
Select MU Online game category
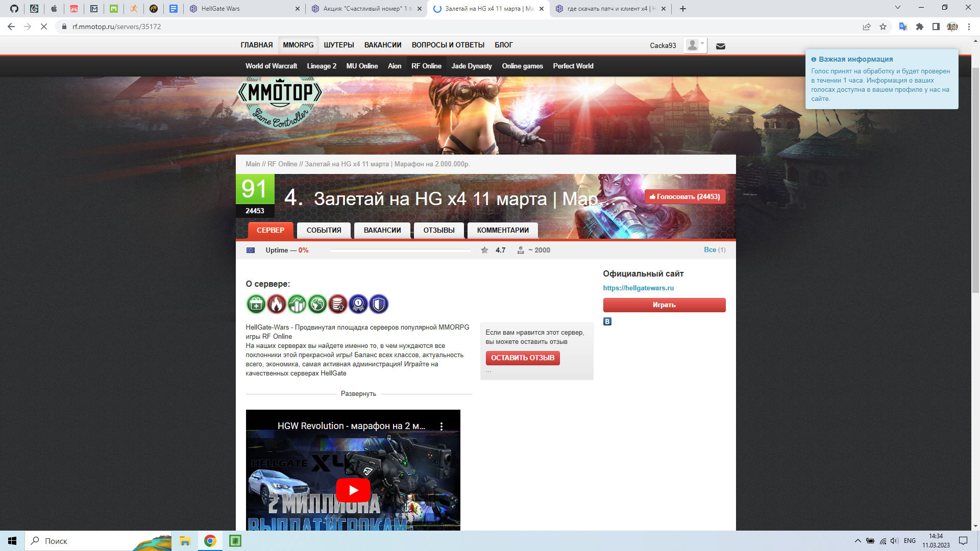click(x=362, y=66)
